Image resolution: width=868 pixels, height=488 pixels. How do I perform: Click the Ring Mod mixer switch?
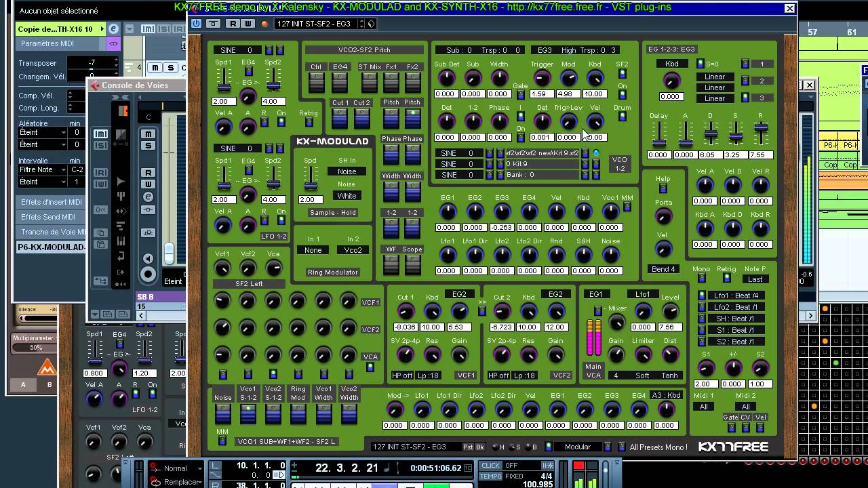pyautogui.click(x=298, y=413)
